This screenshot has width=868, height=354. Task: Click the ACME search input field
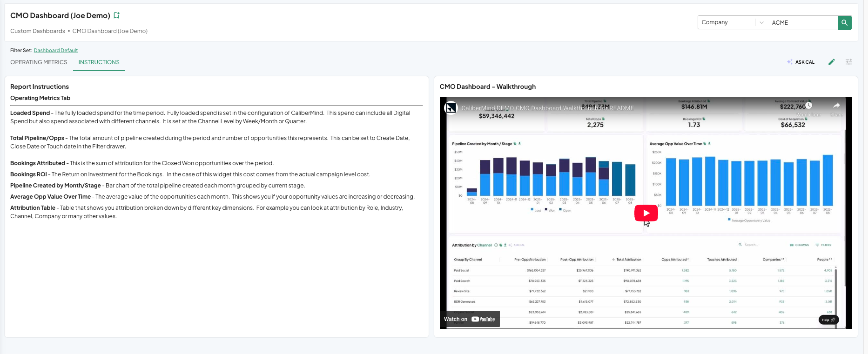(x=802, y=22)
